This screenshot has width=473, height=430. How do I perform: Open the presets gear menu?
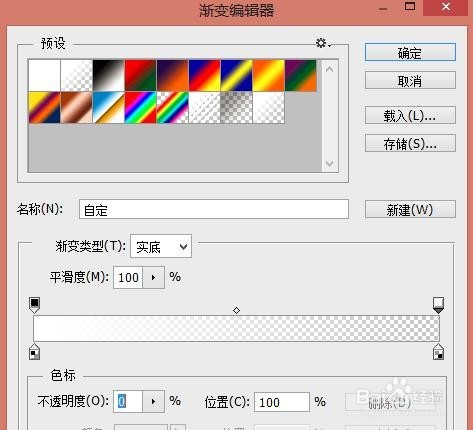coord(323,43)
